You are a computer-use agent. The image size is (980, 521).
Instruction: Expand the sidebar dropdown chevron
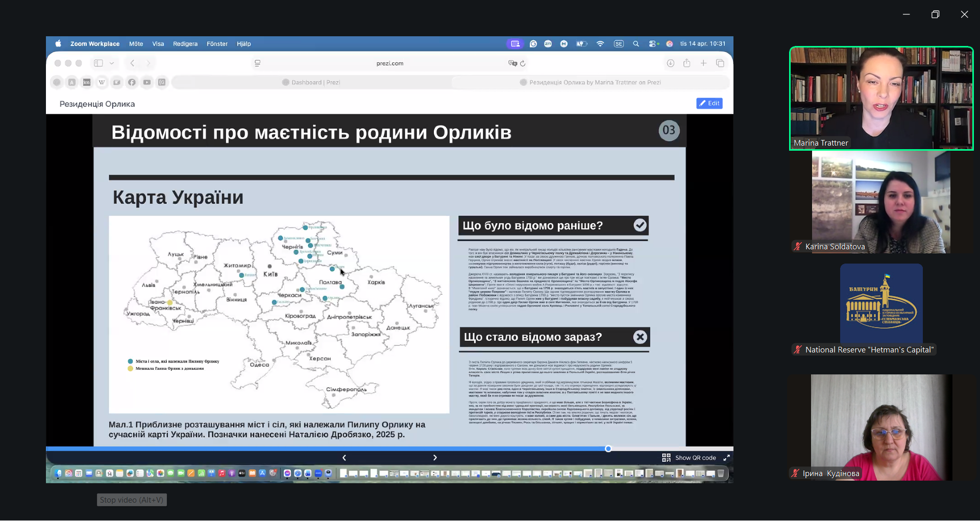(x=112, y=63)
